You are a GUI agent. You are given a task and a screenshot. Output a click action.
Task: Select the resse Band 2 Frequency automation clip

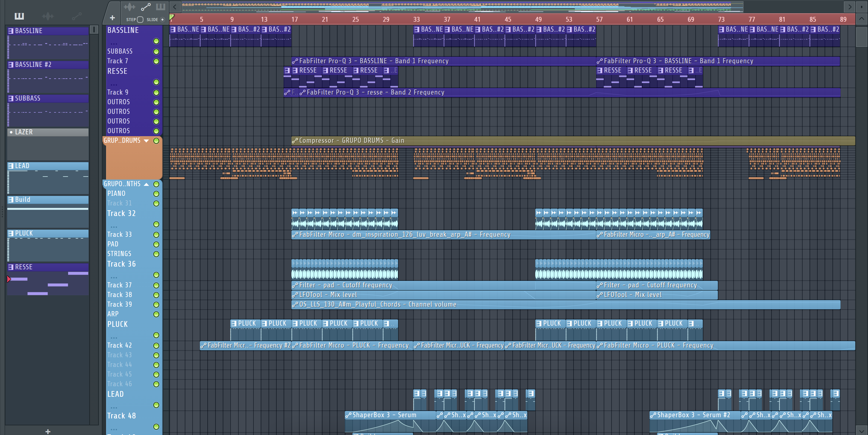pos(569,92)
